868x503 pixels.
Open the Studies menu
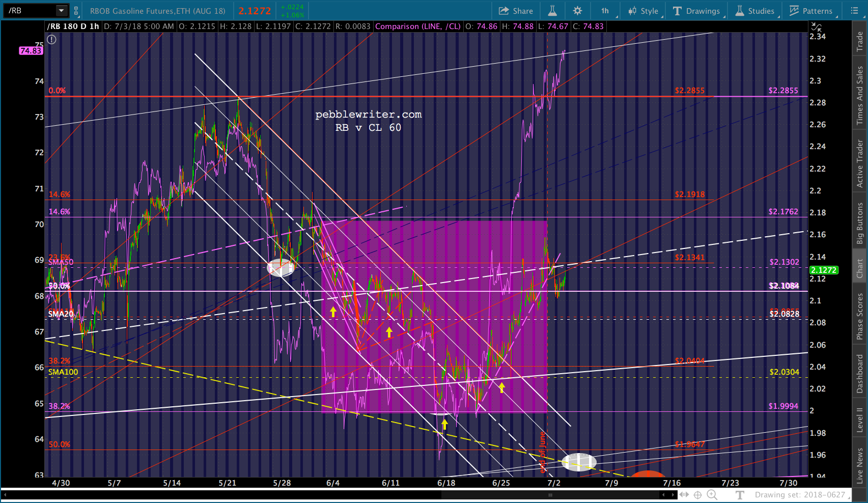coord(755,11)
